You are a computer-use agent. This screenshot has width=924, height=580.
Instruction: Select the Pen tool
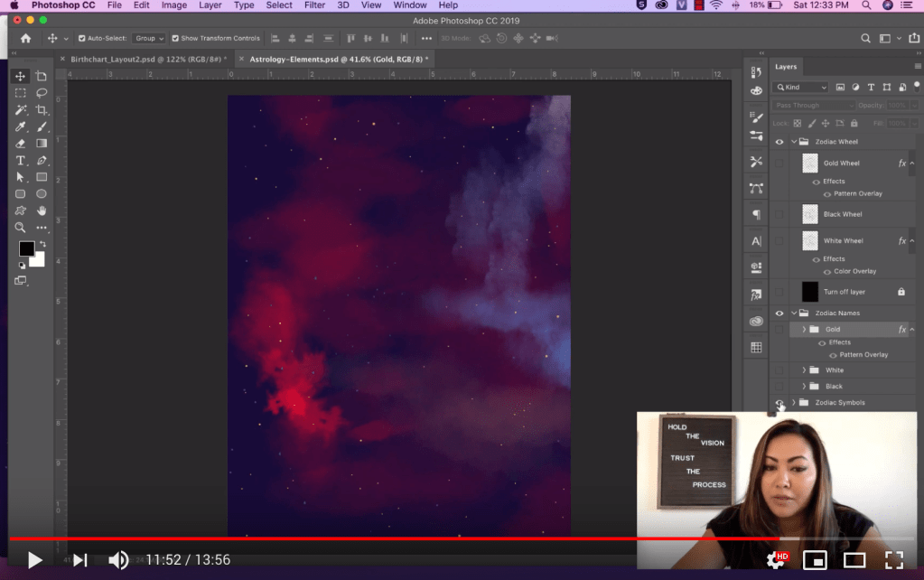[42, 161]
